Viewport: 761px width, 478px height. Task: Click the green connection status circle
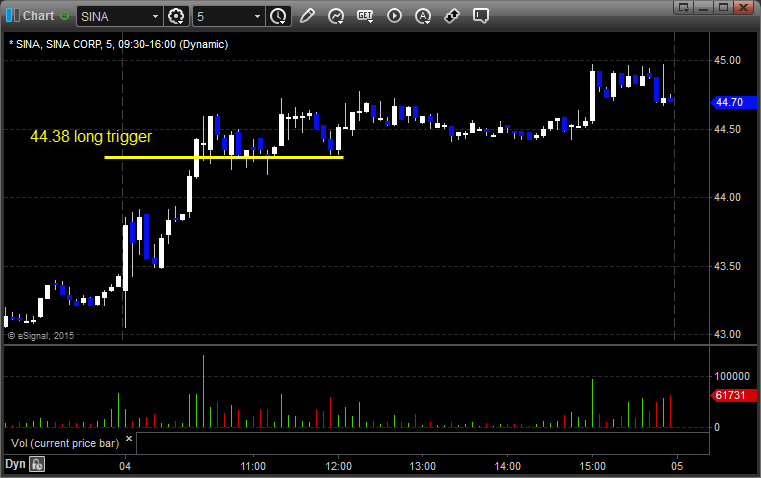65,16
